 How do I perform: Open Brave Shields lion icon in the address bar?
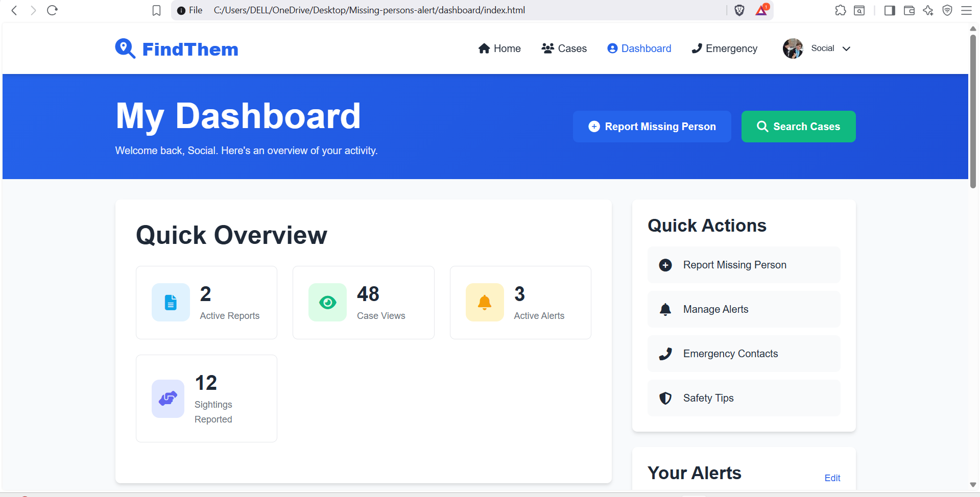coord(739,10)
